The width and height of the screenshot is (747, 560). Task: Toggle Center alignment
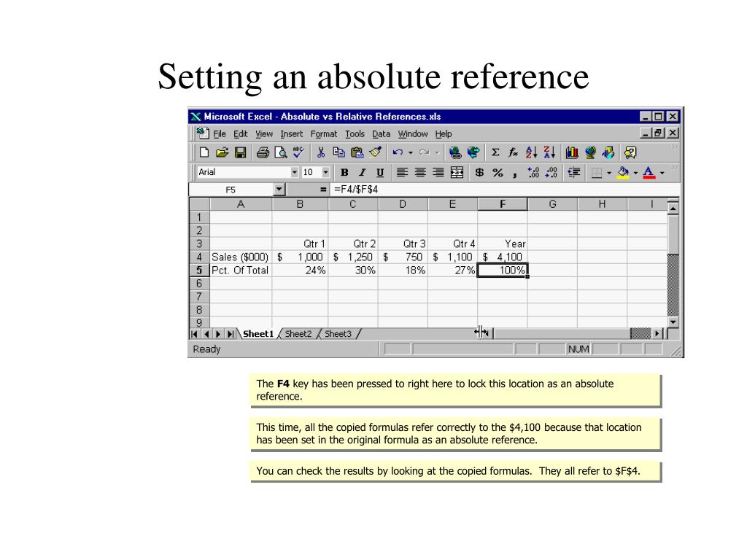click(x=420, y=172)
